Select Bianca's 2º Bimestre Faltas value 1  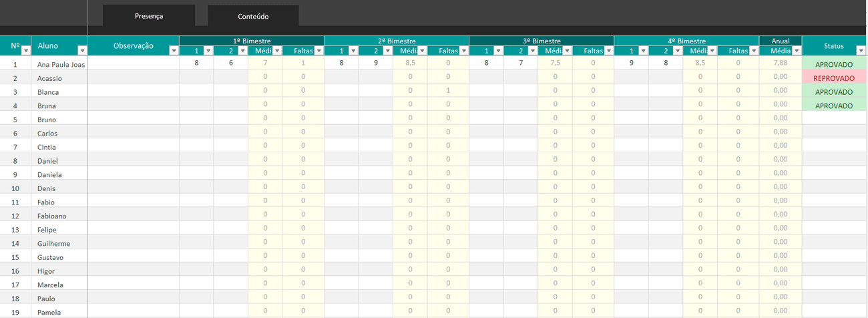[448, 90]
